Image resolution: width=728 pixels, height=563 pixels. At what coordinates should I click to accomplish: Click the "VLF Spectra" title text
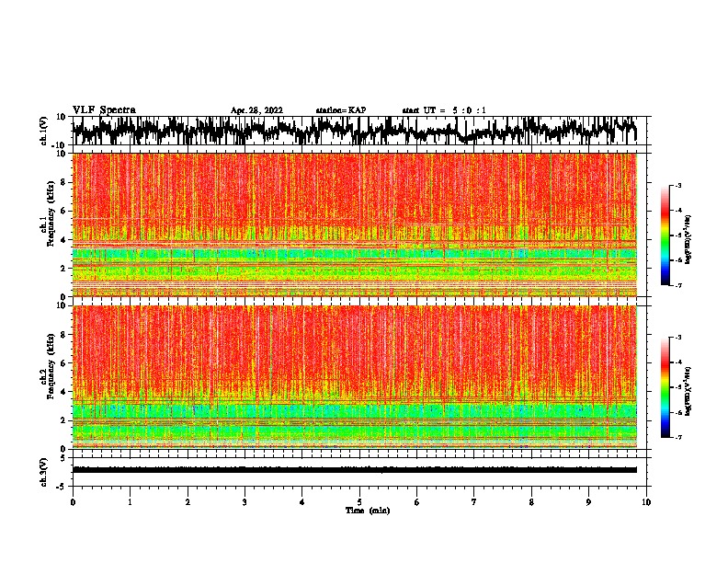point(104,110)
